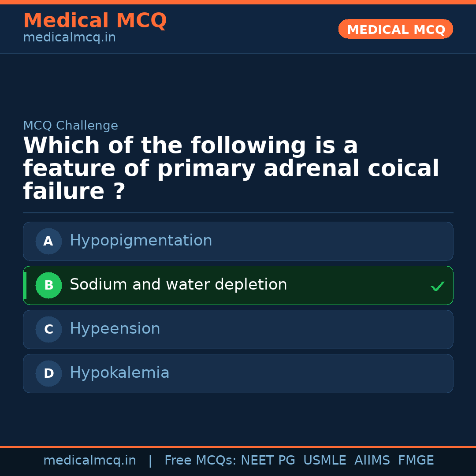
Task: Choose the "Hypeension" answer text
Action: pos(115,329)
